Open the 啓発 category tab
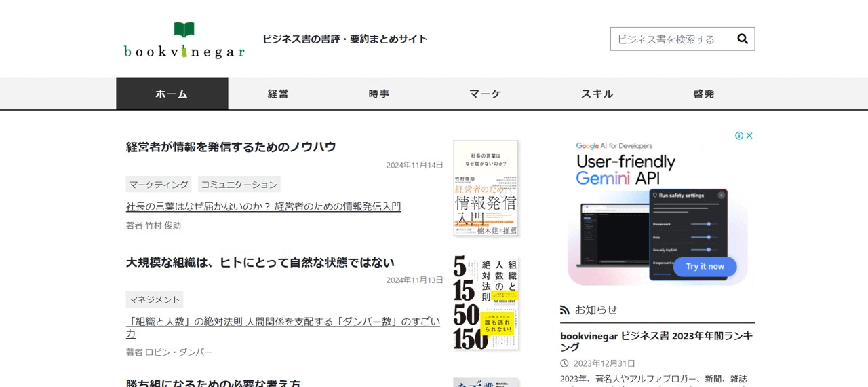 (x=704, y=94)
